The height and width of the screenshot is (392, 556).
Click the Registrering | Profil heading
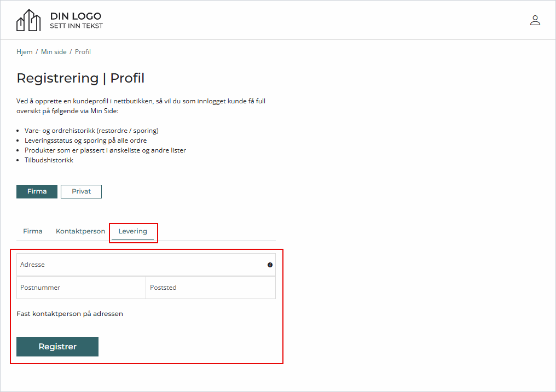coord(80,78)
